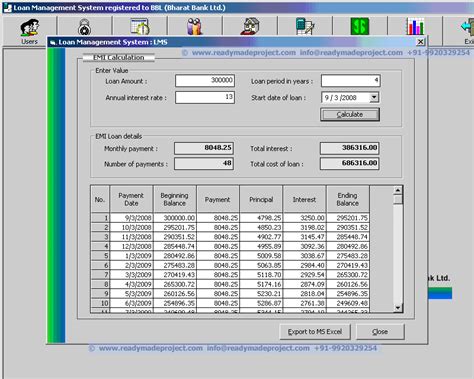Click the Calculate button
Screen dimensions: 474x379
(x=350, y=114)
